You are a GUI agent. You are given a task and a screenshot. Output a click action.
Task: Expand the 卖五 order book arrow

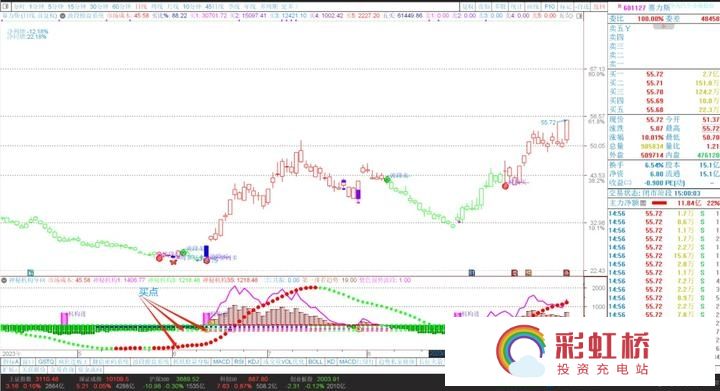coord(627,28)
